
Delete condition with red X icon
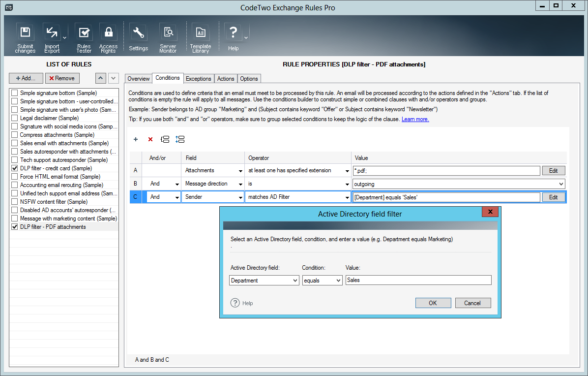150,139
